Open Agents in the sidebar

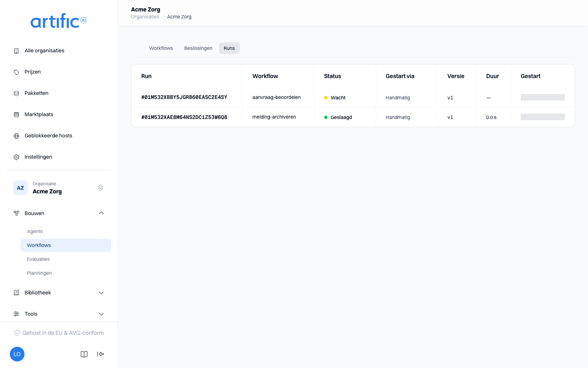coord(66,231)
